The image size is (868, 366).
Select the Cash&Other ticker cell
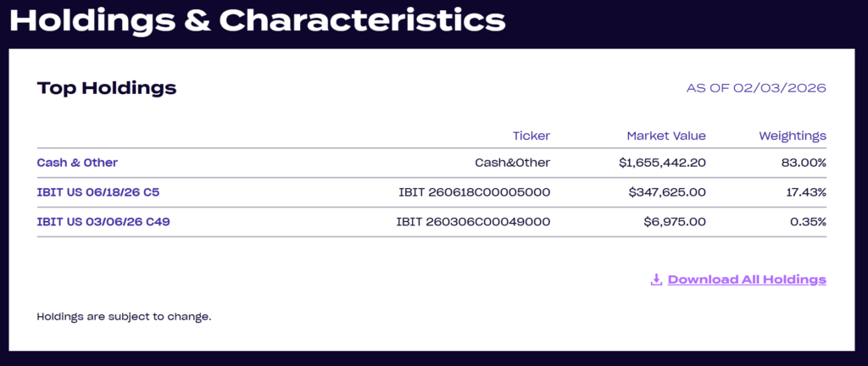point(512,163)
